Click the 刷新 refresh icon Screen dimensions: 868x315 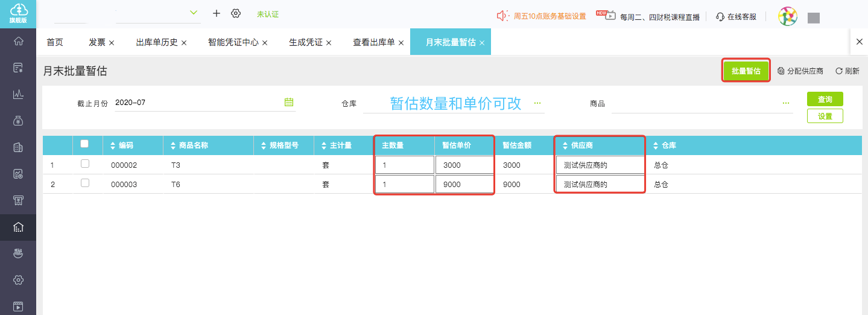pyautogui.click(x=838, y=71)
